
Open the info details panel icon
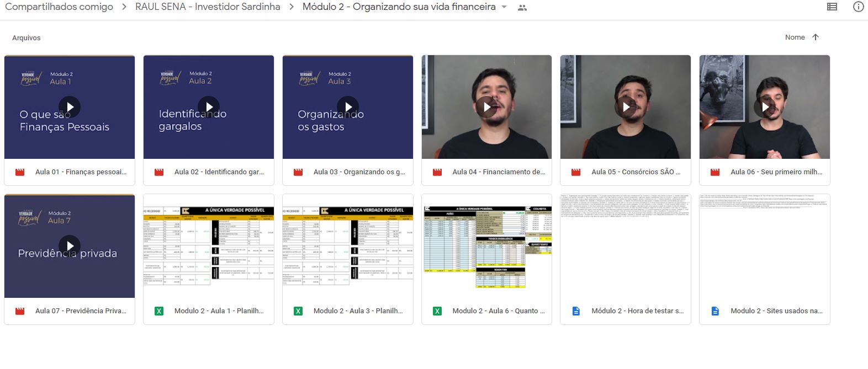point(859,7)
